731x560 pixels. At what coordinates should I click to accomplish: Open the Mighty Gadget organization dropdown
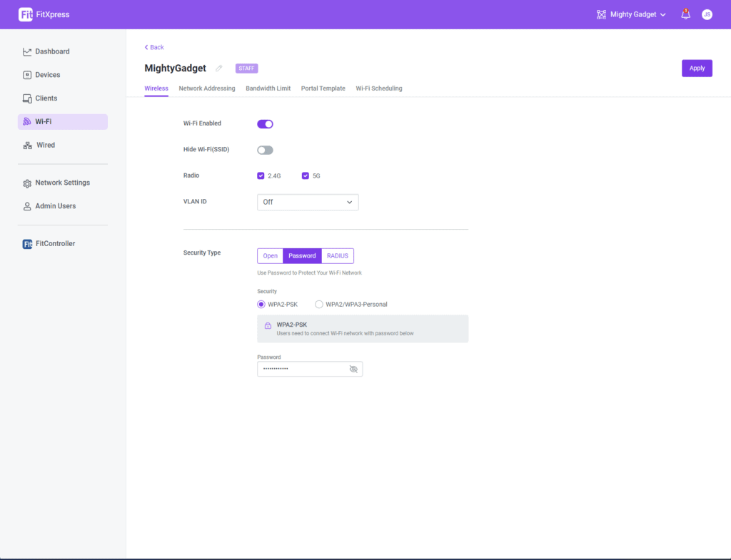coord(632,14)
